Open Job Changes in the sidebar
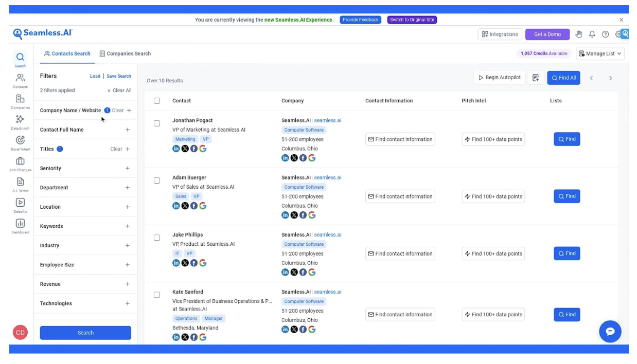Image resolution: width=637 pixels, height=364 pixels. [x=20, y=164]
